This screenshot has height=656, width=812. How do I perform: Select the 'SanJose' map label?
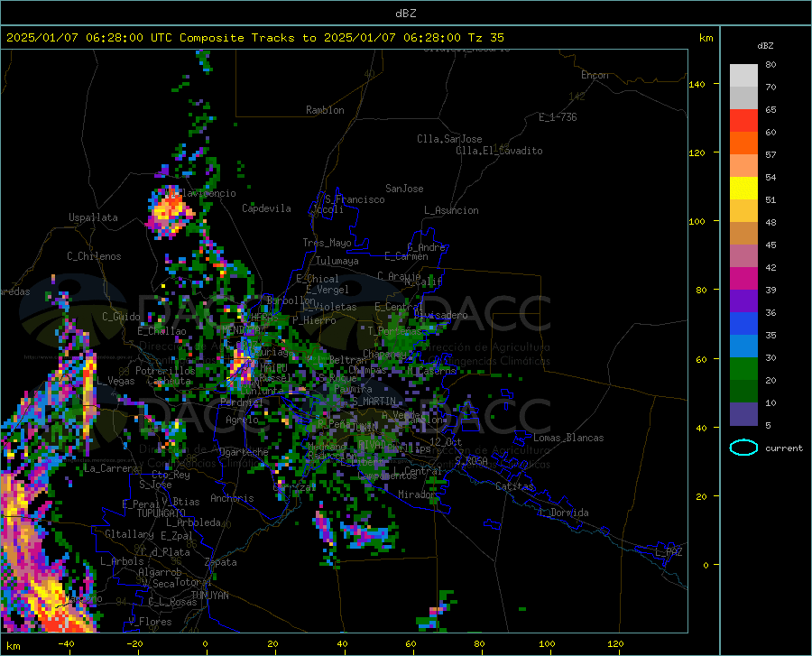point(404,189)
